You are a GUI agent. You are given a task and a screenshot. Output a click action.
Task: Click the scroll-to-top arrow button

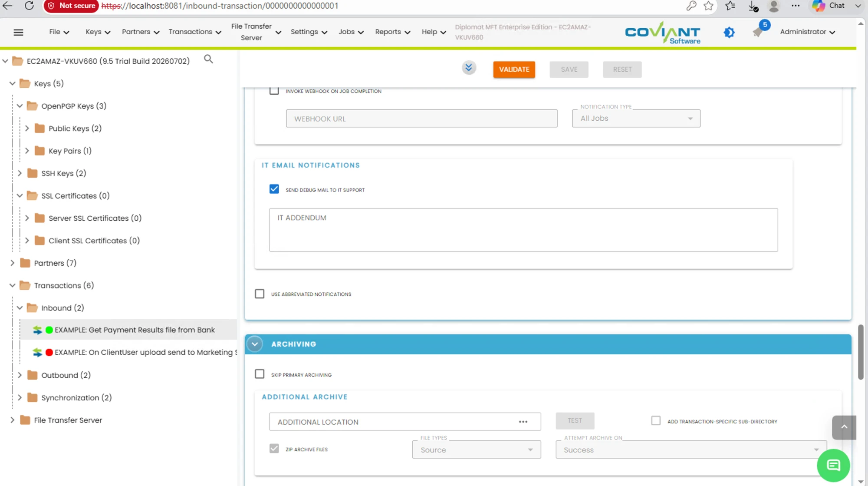(844, 427)
